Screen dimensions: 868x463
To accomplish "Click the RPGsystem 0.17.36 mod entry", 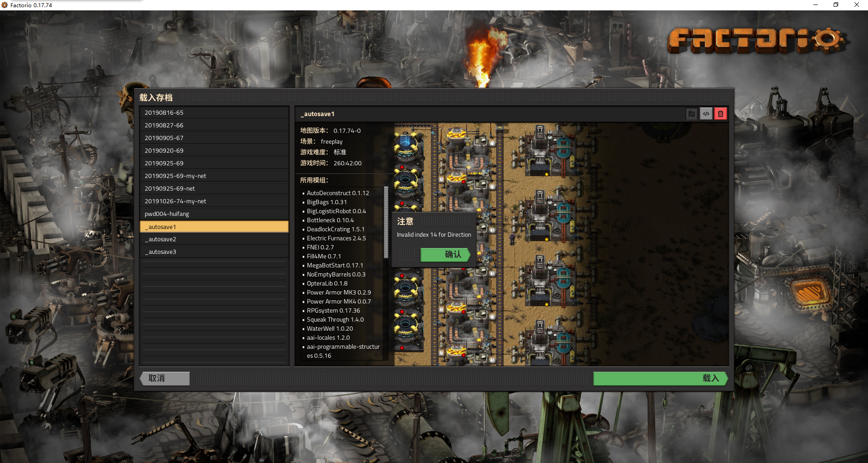I will click(333, 310).
